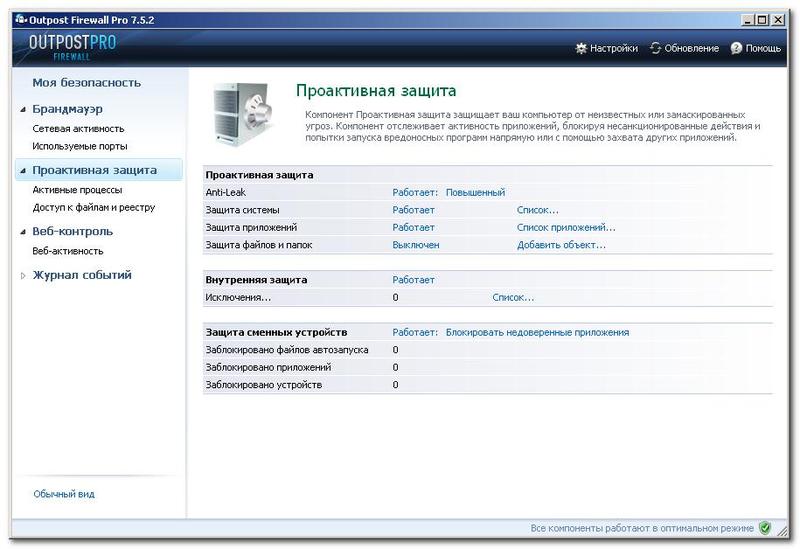
Task: Collapse the Веб-контроль tree section
Action: pos(23,232)
